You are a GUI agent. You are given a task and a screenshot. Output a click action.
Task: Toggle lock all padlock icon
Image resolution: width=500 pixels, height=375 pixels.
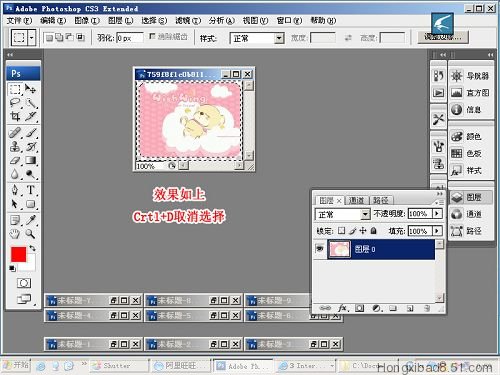374,230
